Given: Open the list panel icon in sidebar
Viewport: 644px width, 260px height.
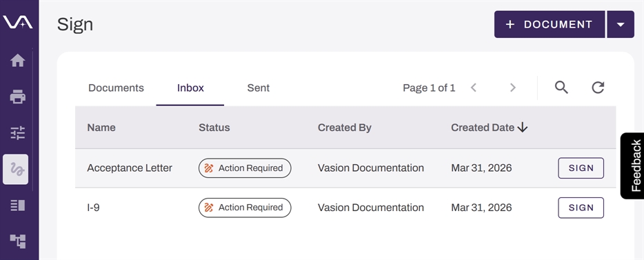Looking at the screenshot, I should tap(18, 206).
